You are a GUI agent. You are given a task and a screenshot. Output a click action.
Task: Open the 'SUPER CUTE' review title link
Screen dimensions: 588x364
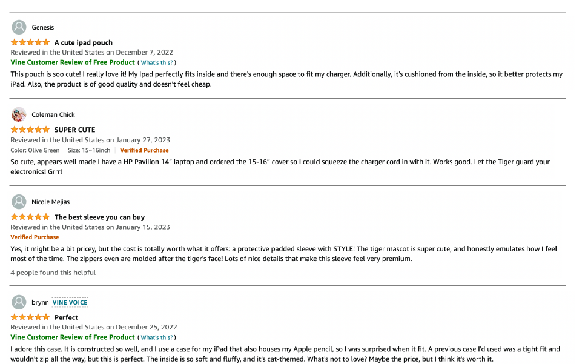(74, 130)
